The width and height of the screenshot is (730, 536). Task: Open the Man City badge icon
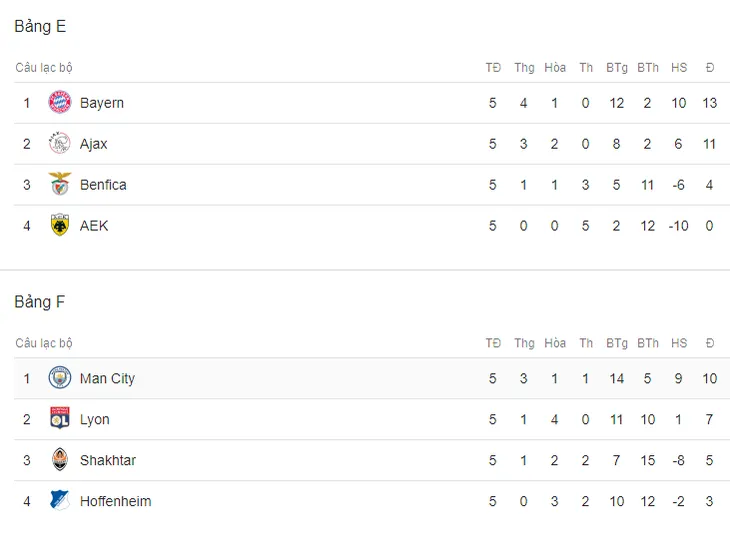[60, 378]
